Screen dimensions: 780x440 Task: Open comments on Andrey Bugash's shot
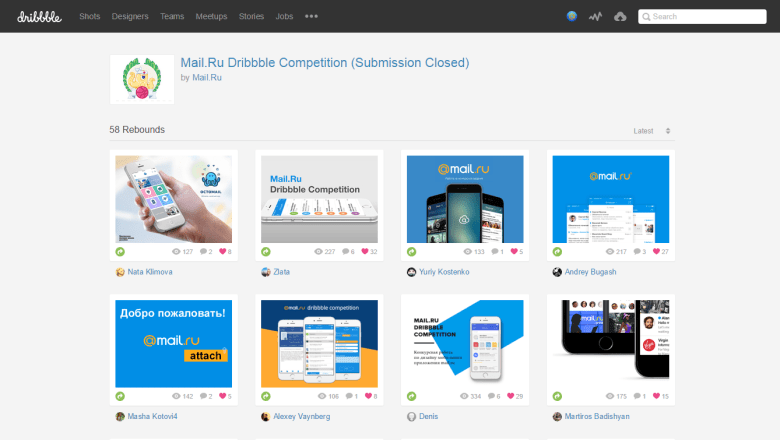click(640, 252)
